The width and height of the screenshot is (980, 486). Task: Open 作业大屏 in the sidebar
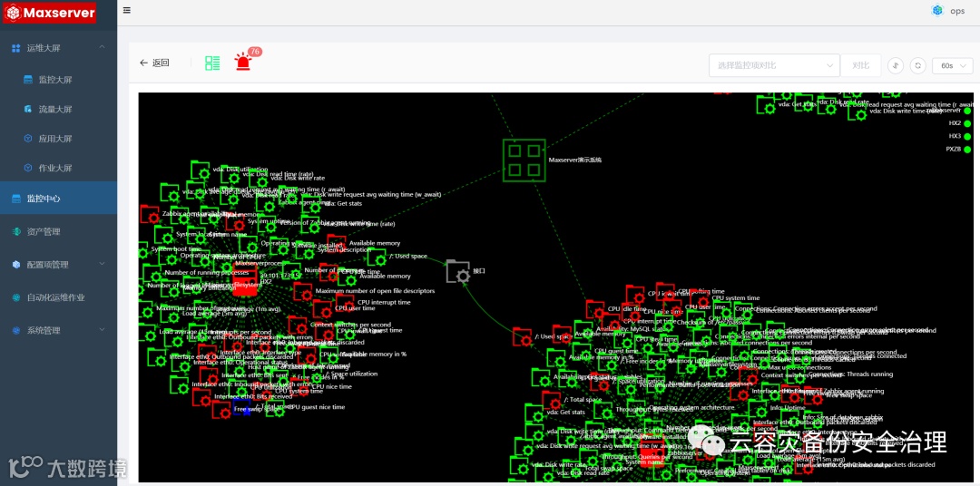click(59, 168)
